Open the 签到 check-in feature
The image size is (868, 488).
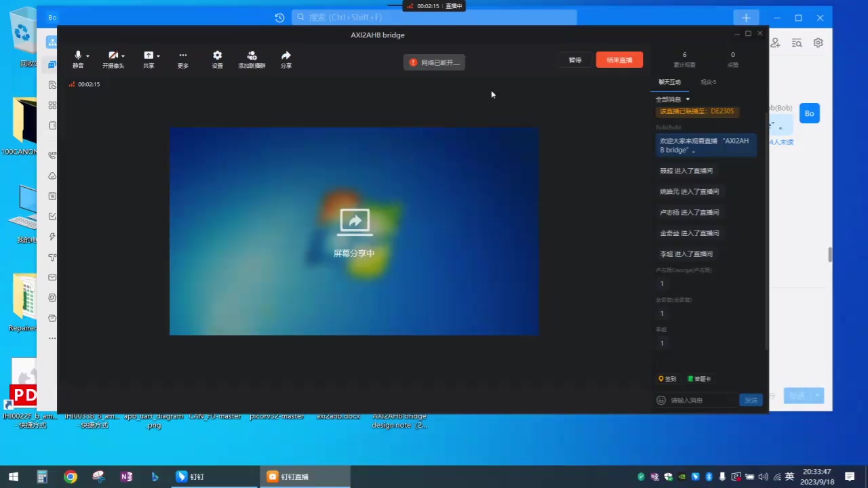[x=667, y=379]
